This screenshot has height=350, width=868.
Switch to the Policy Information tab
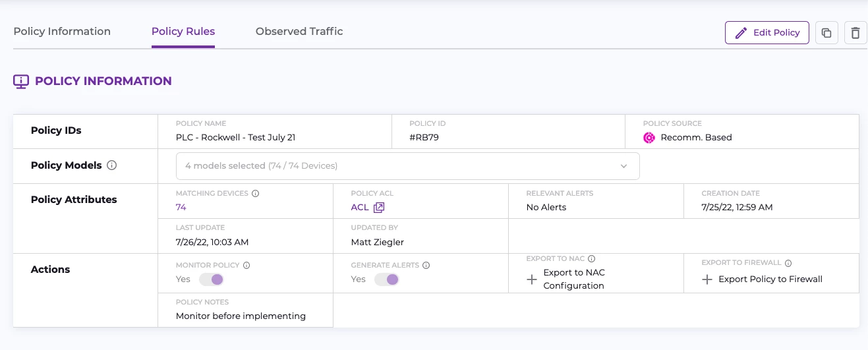click(62, 32)
